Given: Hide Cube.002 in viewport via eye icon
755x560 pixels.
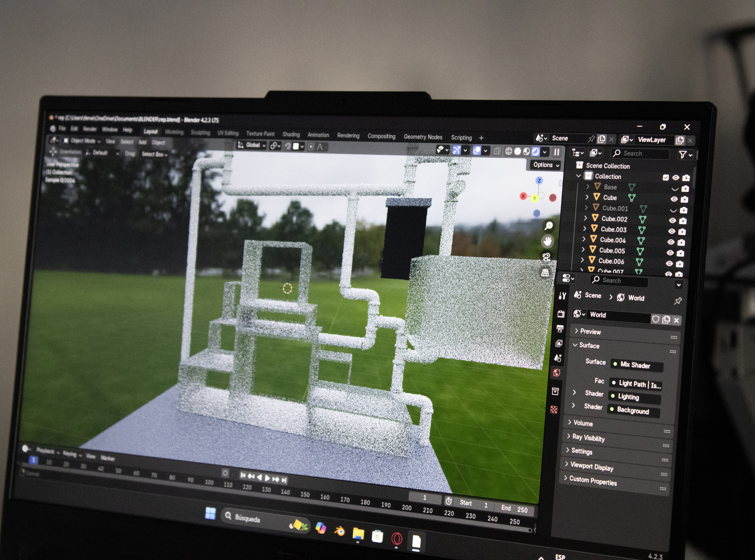Looking at the screenshot, I should (673, 220).
